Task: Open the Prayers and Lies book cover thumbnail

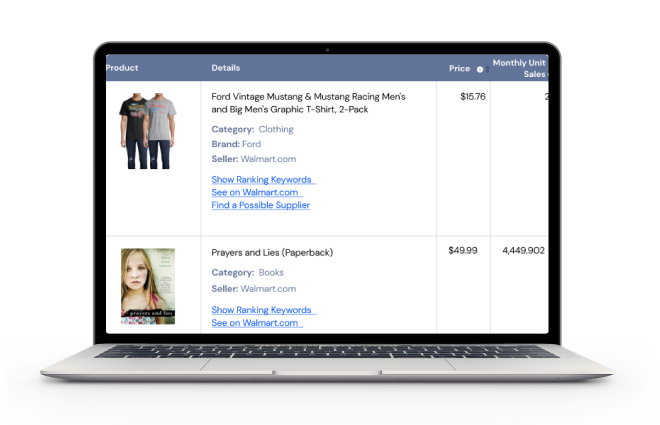Action: coord(148,286)
